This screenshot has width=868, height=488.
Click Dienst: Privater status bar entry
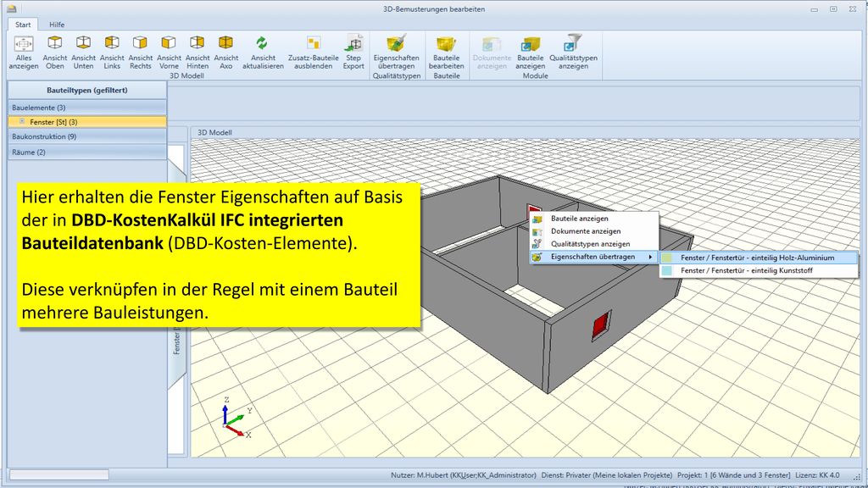coord(607,474)
